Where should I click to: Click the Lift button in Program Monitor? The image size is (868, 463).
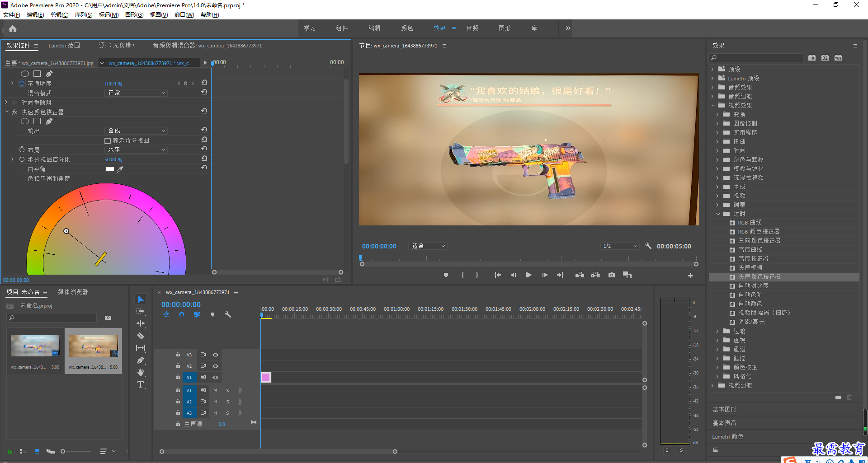point(580,275)
